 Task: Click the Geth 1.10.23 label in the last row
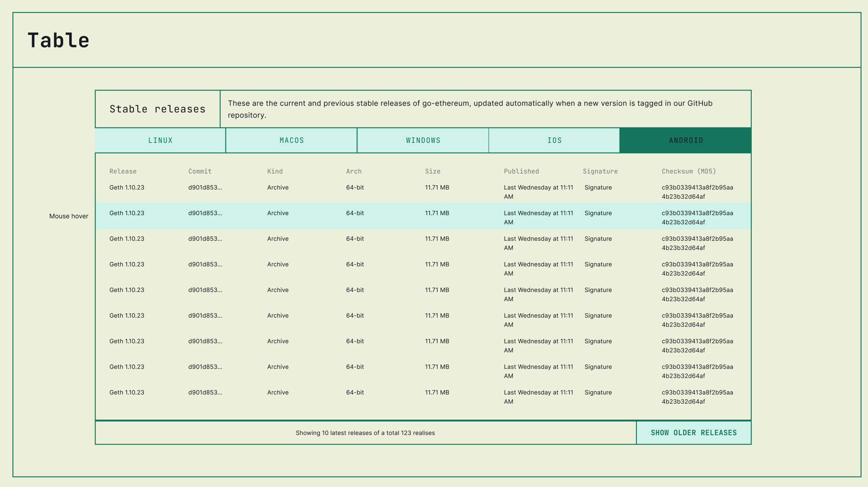click(x=126, y=392)
